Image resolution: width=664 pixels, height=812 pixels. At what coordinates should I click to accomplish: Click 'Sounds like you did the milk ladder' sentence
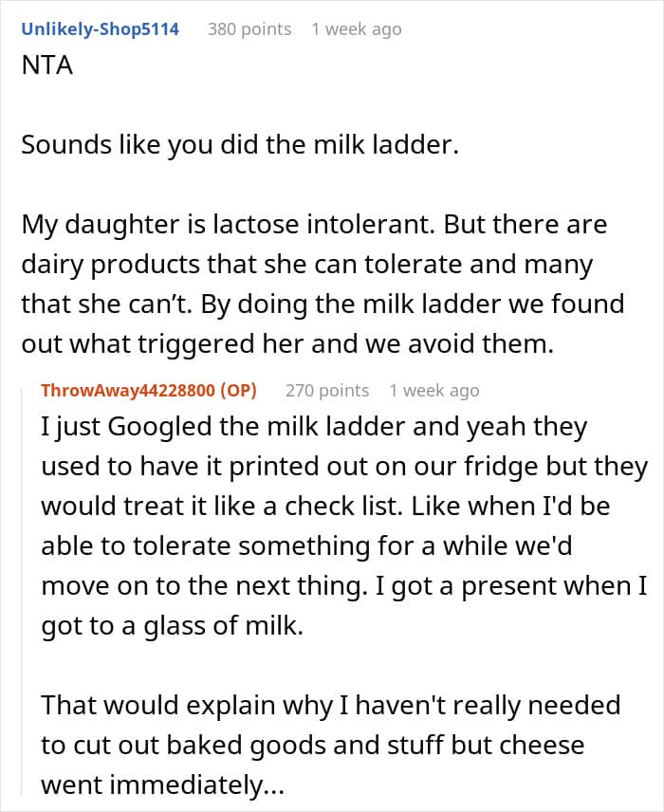click(x=240, y=144)
